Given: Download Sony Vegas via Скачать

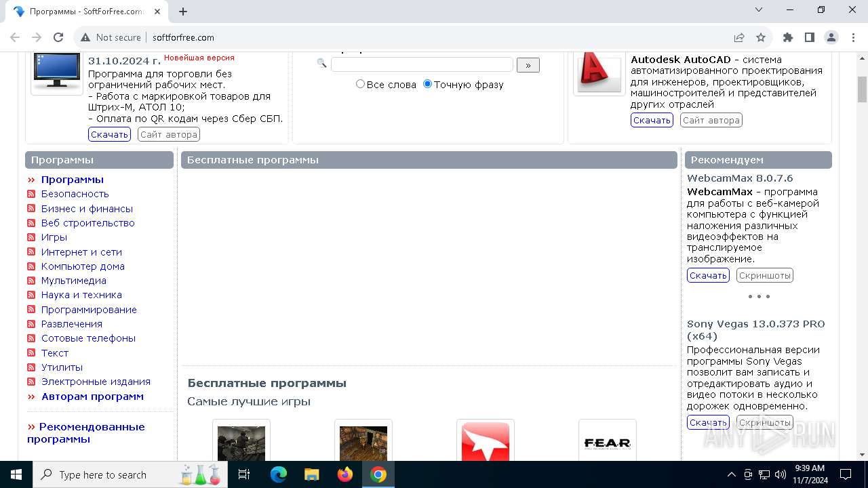Looking at the screenshot, I should (708, 422).
